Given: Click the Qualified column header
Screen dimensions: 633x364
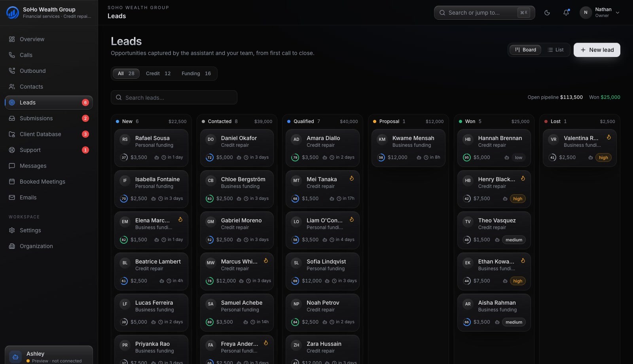Looking at the screenshot, I should 322,121.
